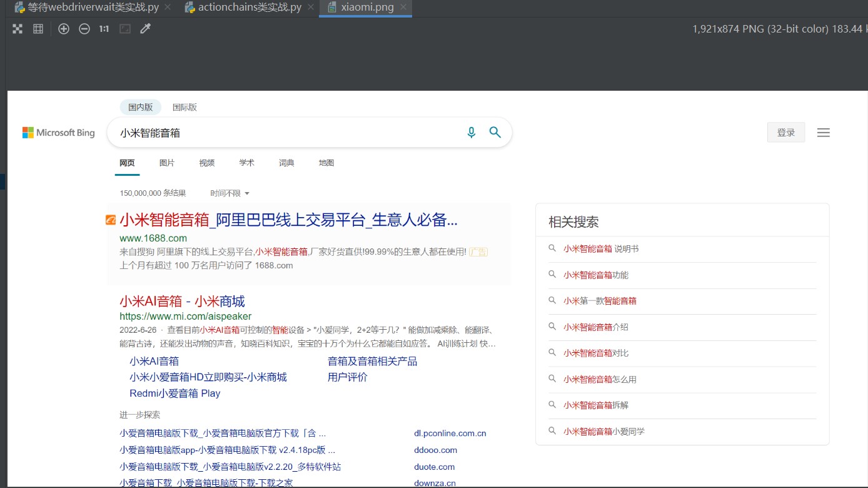The image size is (868, 488).
Task: Open the 学术 results tab
Action: click(247, 163)
